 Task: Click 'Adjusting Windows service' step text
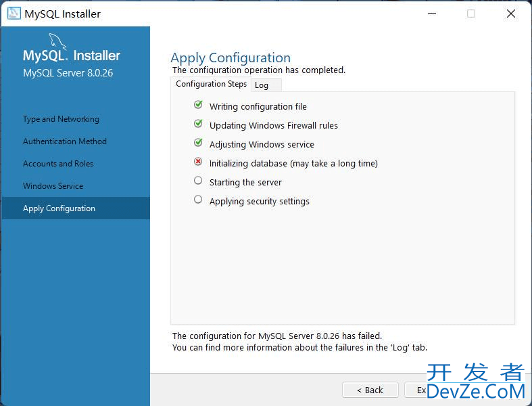[x=262, y=145]
